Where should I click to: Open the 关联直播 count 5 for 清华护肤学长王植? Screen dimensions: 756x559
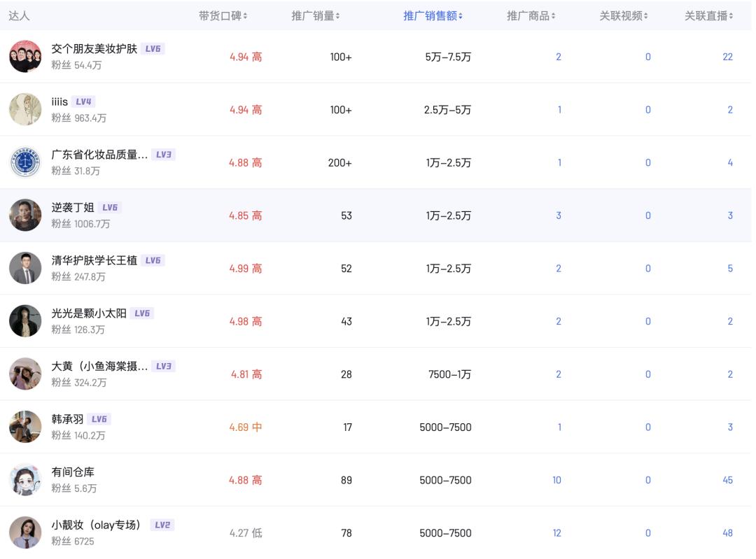tap(731, 268)
